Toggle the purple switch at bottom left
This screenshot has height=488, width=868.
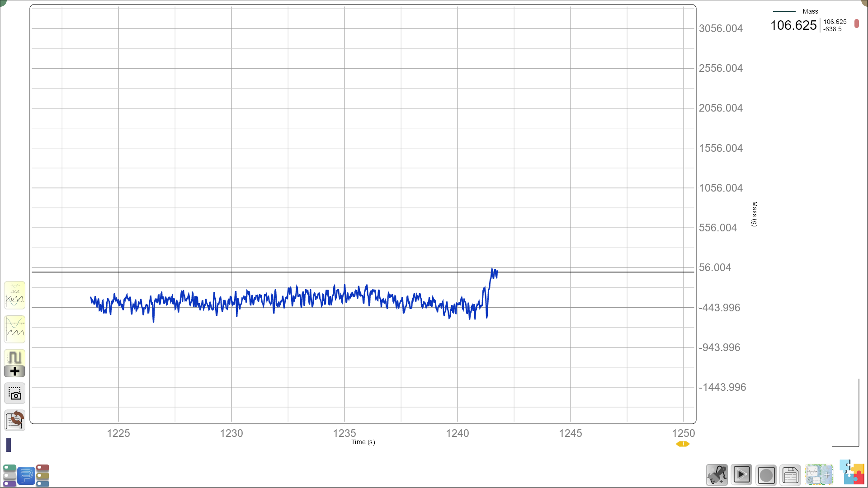9,483
